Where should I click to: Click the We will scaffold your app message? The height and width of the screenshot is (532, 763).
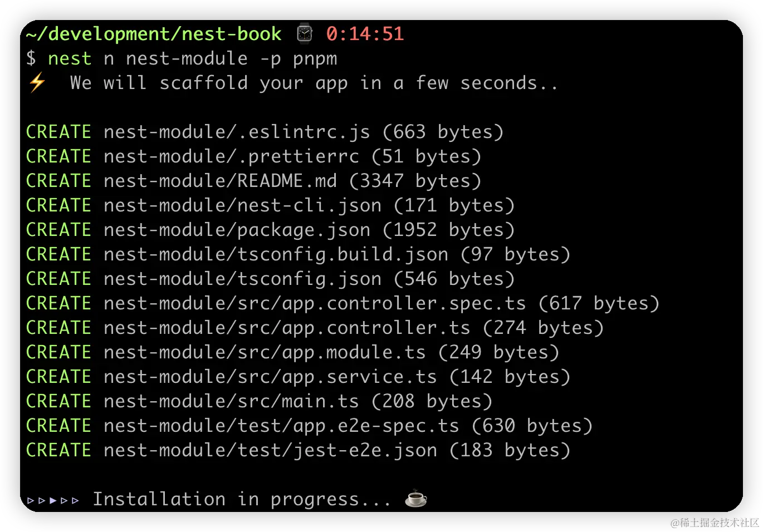coord(314,83)
